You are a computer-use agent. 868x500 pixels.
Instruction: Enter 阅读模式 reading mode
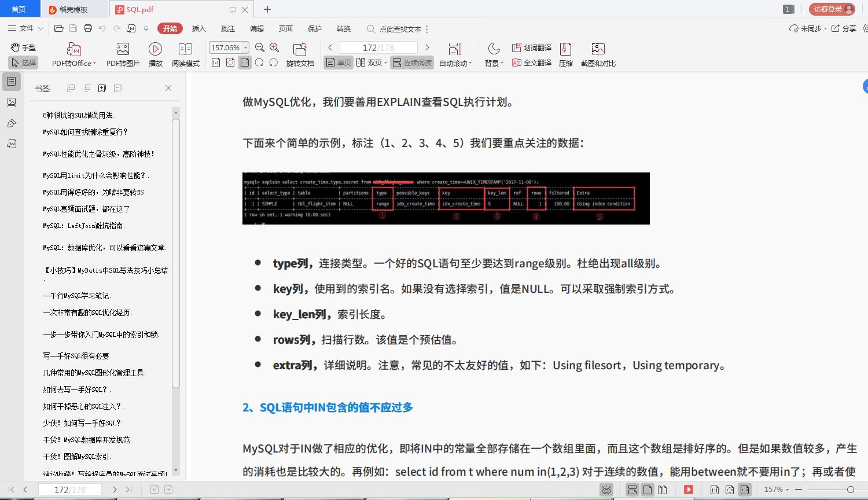[x=186, y=55]
